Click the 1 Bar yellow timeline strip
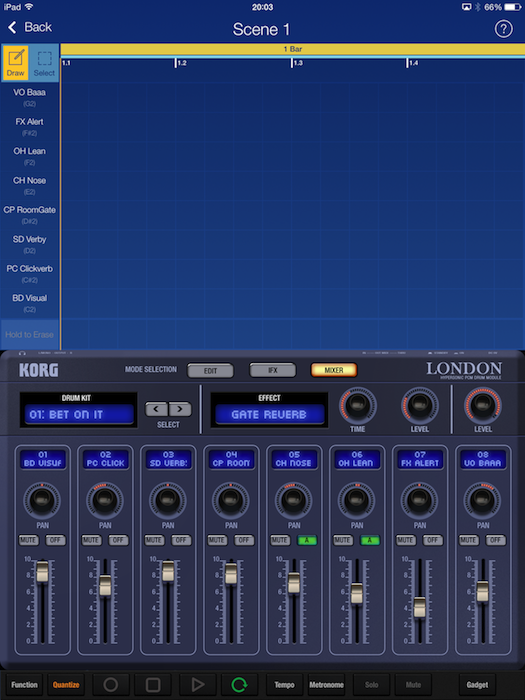 292,49
